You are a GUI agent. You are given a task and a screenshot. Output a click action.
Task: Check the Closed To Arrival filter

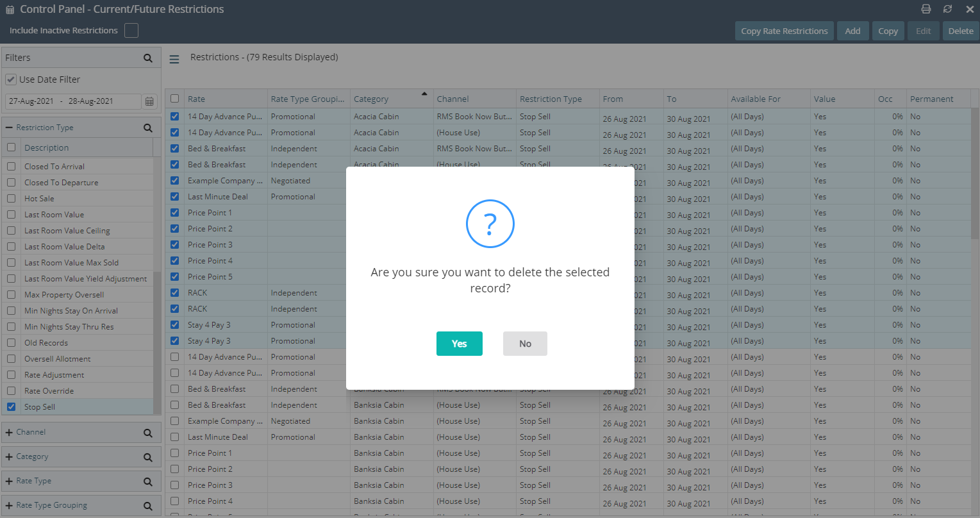[11, 166]
